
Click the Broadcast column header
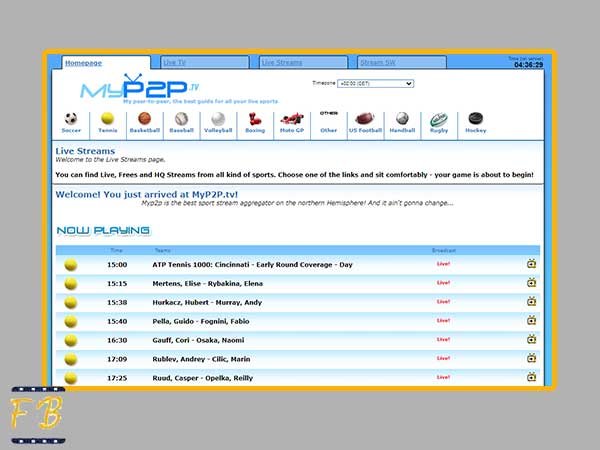pyautogui.click(x=443, y=250)
